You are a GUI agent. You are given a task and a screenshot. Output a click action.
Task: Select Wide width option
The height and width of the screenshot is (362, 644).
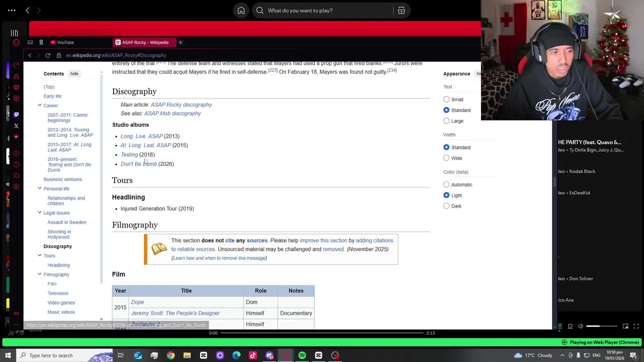[x=446, y=158]
